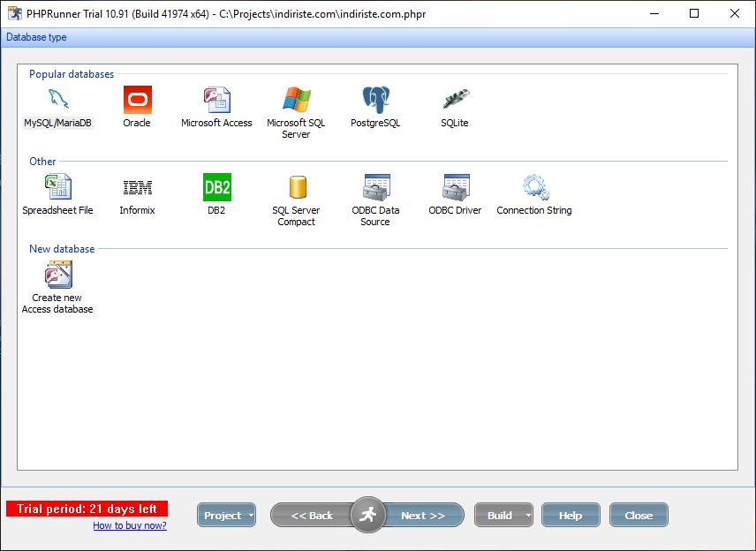756x551 pixels.
Task: Open the Build button dropdown arrow
Action: click(x=528, y=516)
